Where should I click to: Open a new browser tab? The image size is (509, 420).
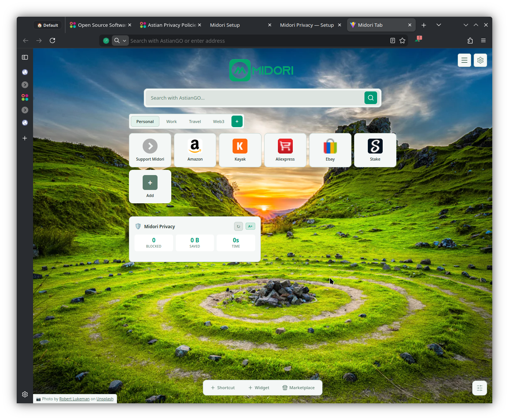[x=424, y=25]
